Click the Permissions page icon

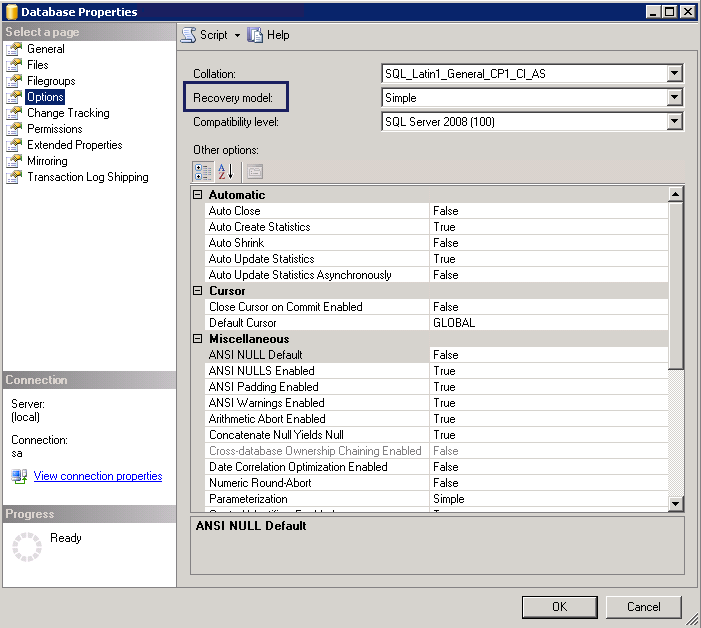tap(14, 129)
